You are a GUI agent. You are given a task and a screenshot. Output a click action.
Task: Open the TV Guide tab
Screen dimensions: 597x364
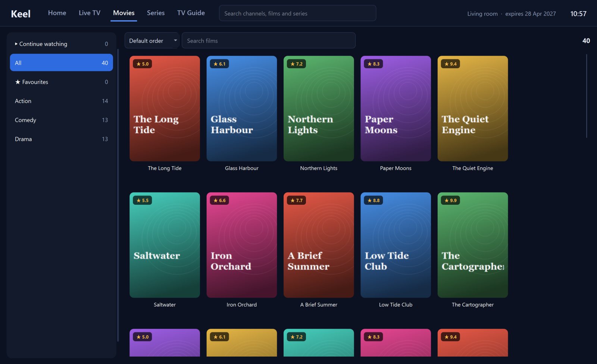point(191,13)
